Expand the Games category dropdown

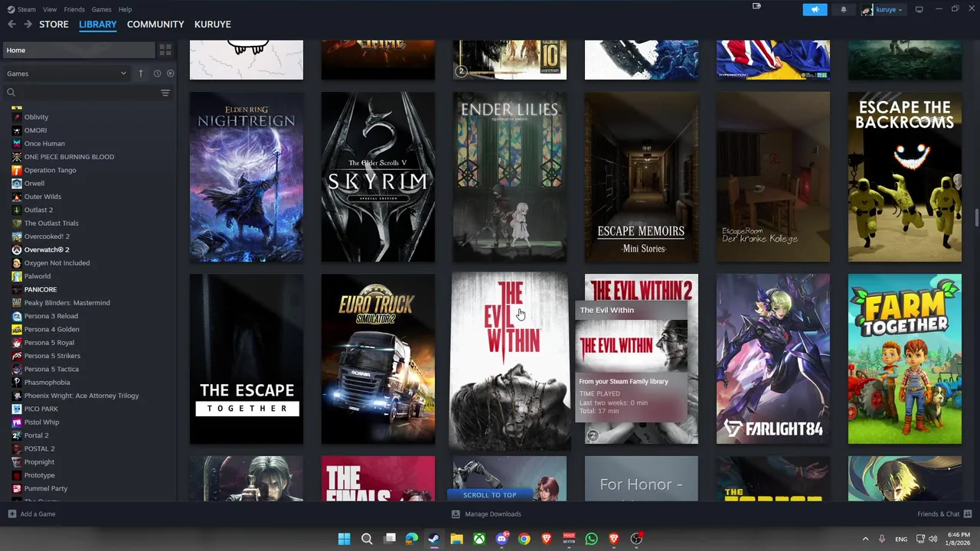[x=67, y=73]
